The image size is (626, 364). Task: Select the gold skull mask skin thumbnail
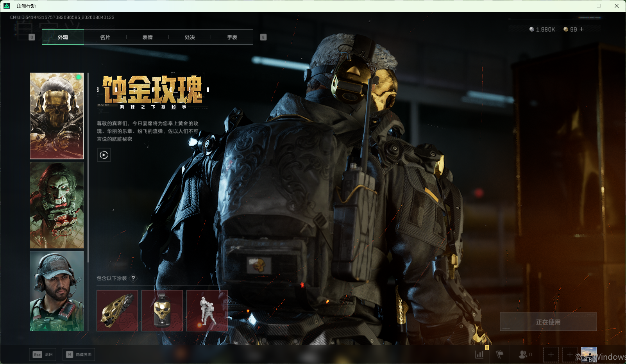tap(57, 116)
